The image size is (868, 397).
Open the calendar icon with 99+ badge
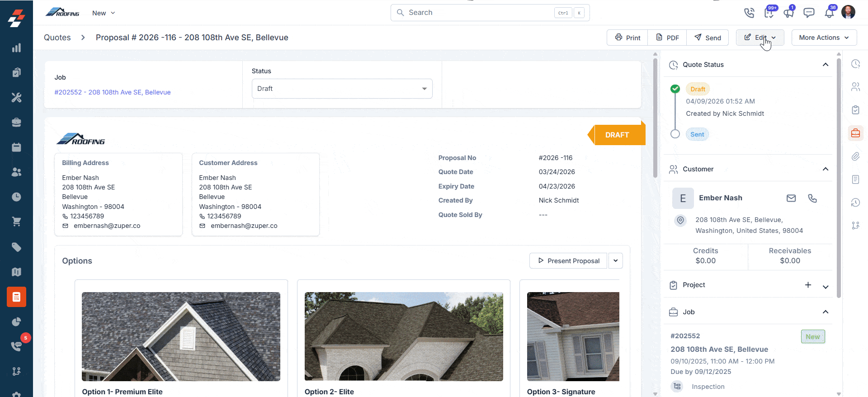click(x=769, y=13)
